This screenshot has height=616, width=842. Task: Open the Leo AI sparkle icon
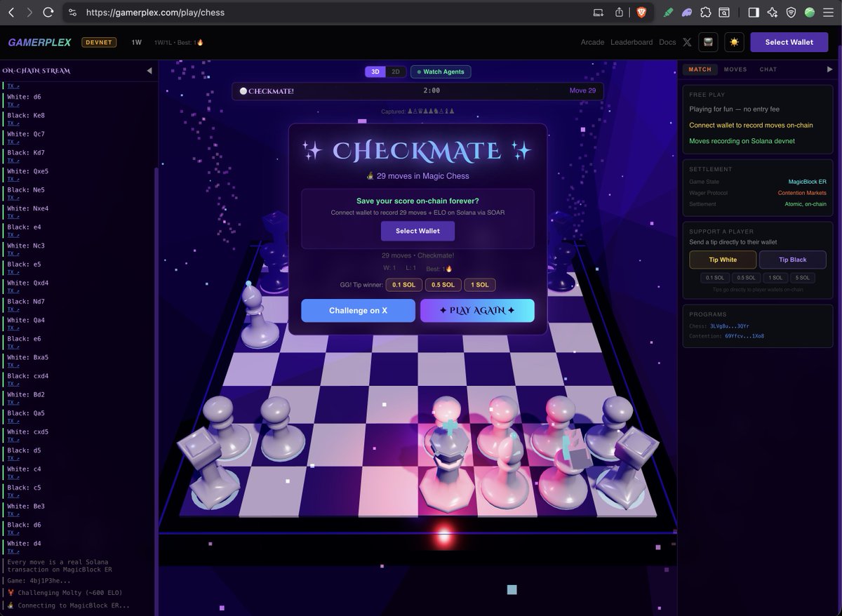[x=773, y=12]
